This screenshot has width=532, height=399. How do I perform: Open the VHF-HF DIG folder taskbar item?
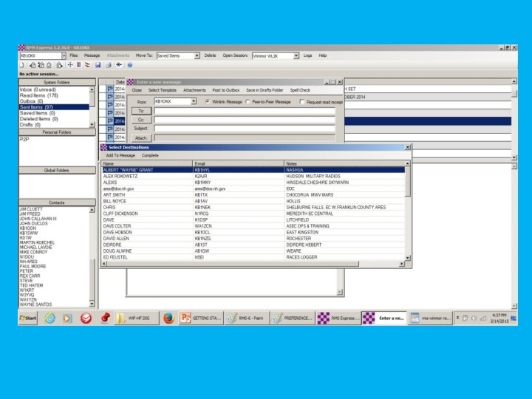(x=137, y=318)
